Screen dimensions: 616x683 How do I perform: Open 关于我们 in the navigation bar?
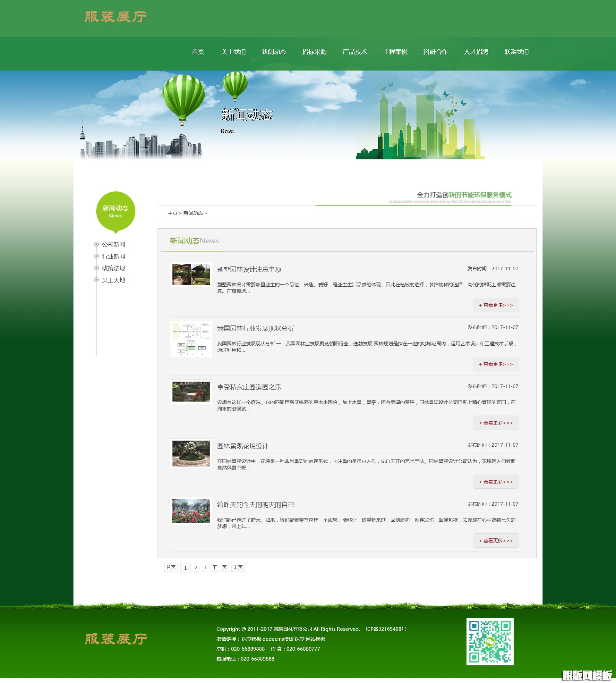(x=233, y=52)
